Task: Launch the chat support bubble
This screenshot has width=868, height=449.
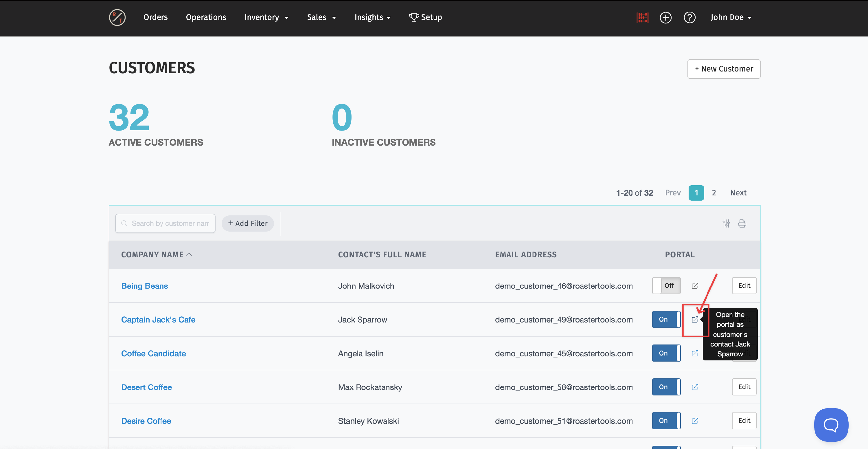Action: pos(831,425)
